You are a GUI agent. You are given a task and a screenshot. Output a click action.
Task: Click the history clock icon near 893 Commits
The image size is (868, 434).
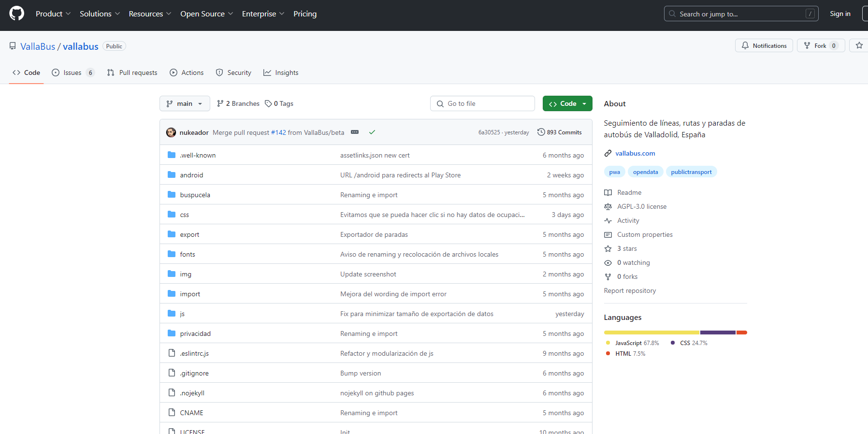click(x=541, y=132)
